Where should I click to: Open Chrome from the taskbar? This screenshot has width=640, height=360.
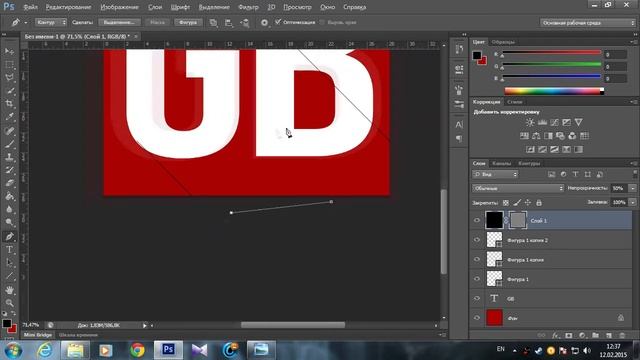tap(137, 350)
